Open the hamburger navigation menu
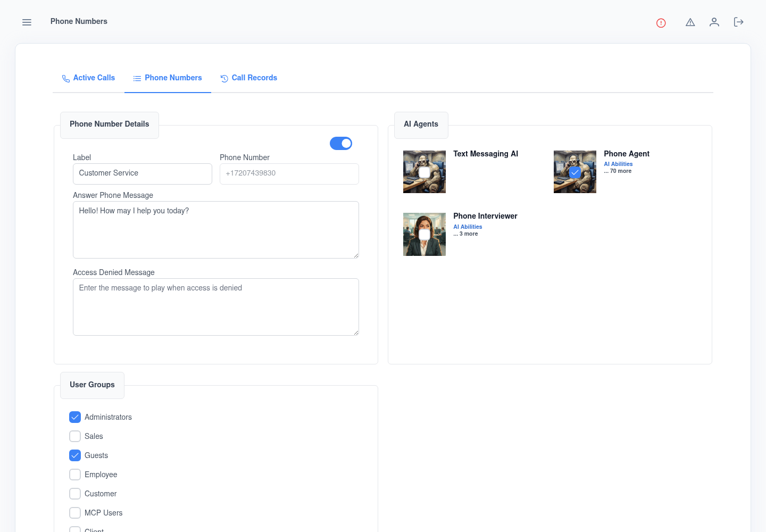The image size is (766, 532). pyautogui.click(x=27, y=22)
